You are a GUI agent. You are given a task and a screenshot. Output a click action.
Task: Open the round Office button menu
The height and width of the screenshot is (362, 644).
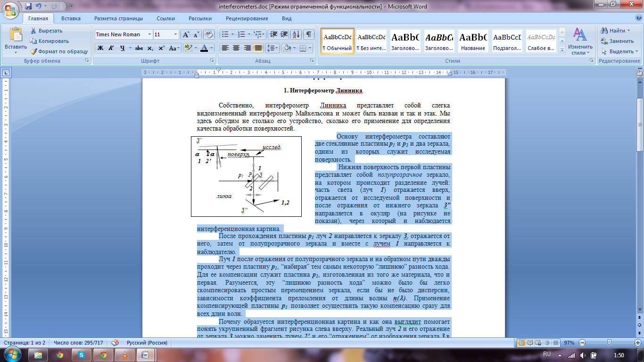[x=10, y=9]
